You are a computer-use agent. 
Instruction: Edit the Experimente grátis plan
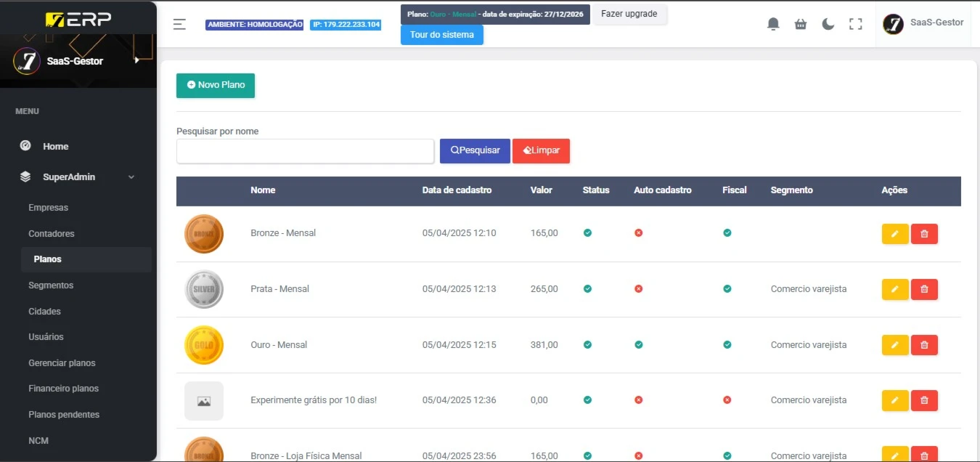tap(895, 400)
